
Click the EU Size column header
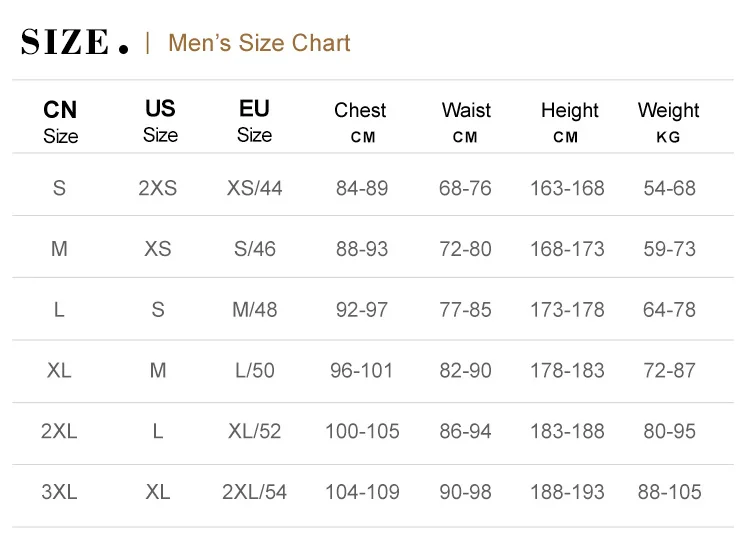254,120
